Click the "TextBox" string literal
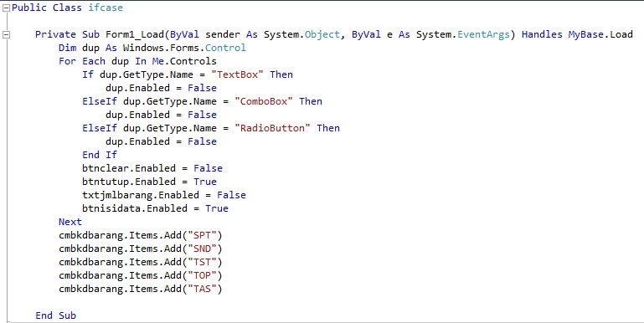Image resolution: width=644 pixels, height=323 pixels. click(237, 74)
